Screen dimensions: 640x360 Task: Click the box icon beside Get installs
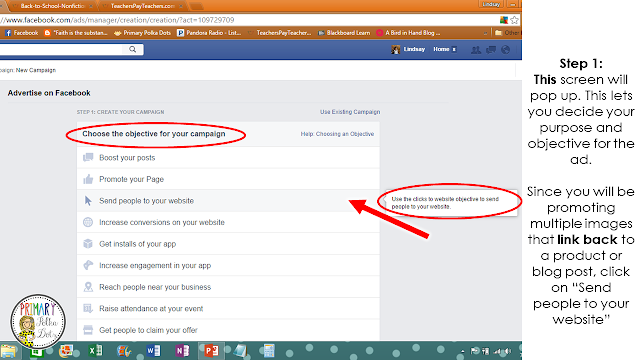[88, 244]
